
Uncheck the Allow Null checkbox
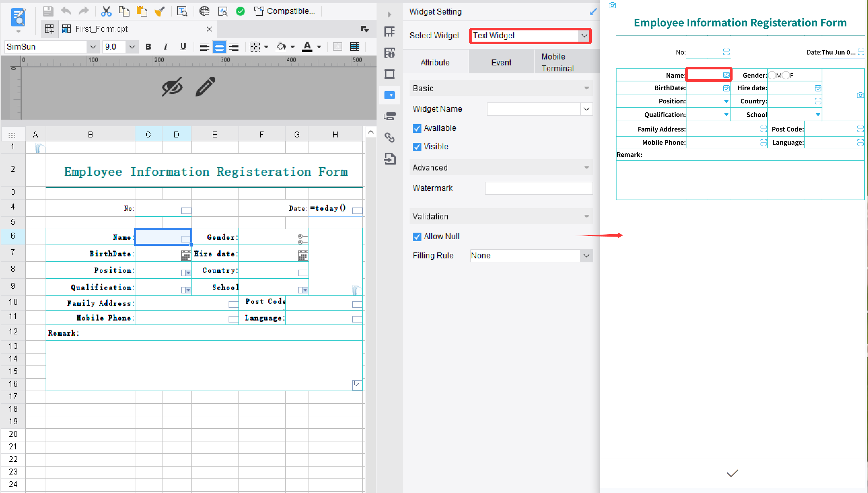tap(416, 237)
